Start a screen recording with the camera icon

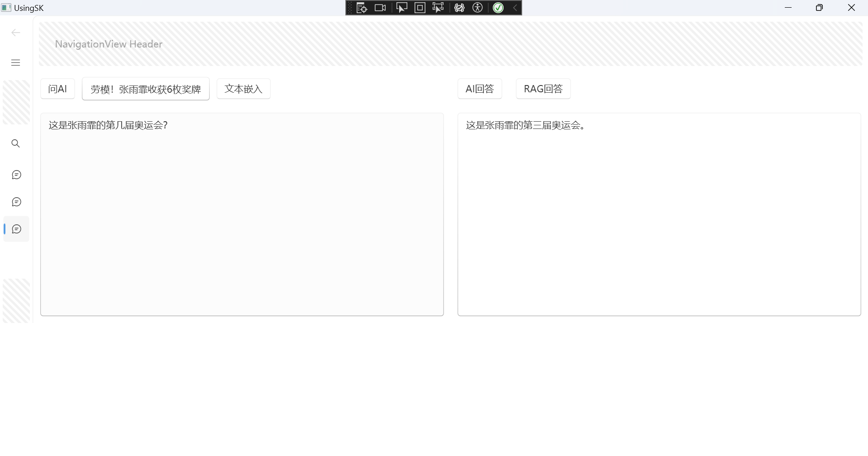coord(380,7)
